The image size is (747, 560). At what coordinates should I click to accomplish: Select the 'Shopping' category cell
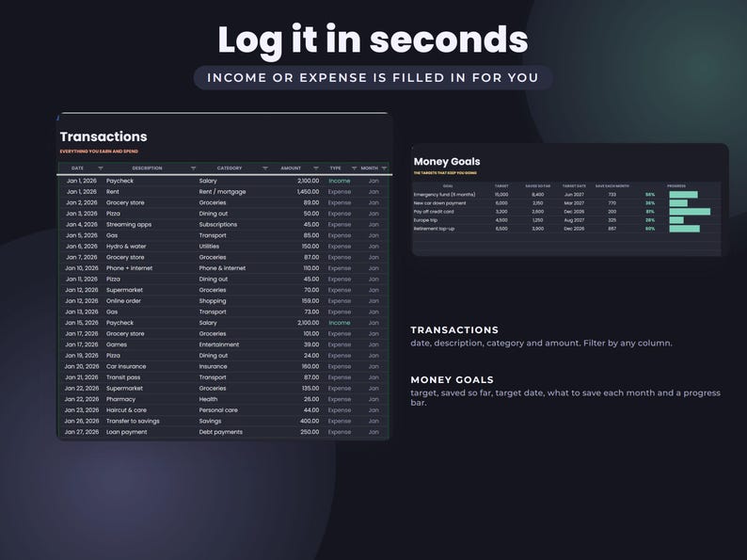pos(213,301)
